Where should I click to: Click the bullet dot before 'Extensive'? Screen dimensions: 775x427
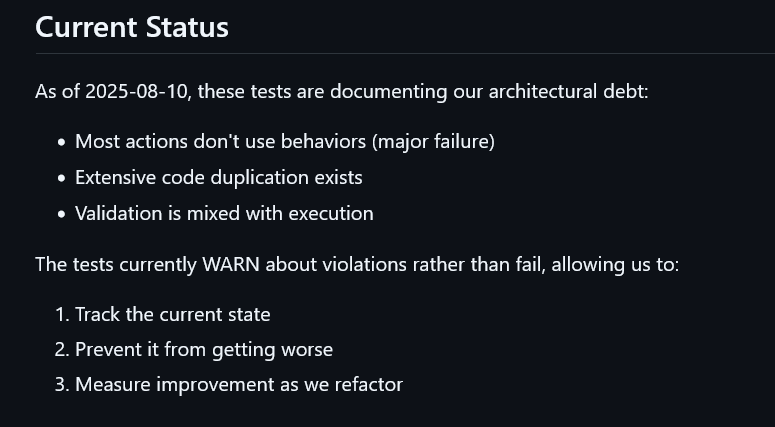click(x=62, y=178)
